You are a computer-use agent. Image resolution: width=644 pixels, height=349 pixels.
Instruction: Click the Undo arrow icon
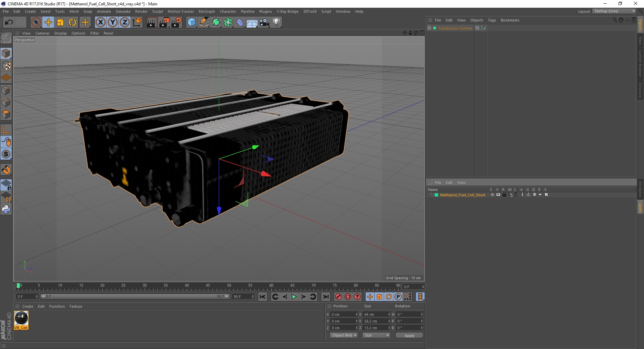[9, 22]
